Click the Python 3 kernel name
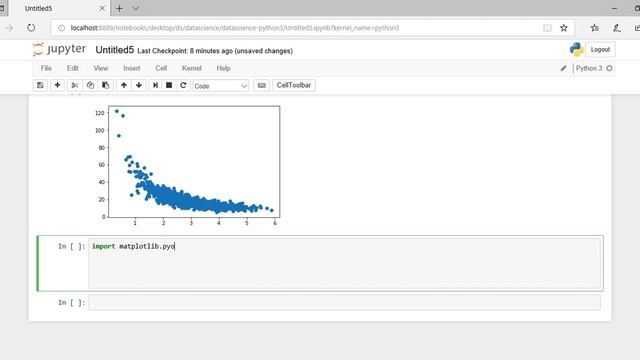Screen dimensions: 640x360 click(x=589, y=68)
